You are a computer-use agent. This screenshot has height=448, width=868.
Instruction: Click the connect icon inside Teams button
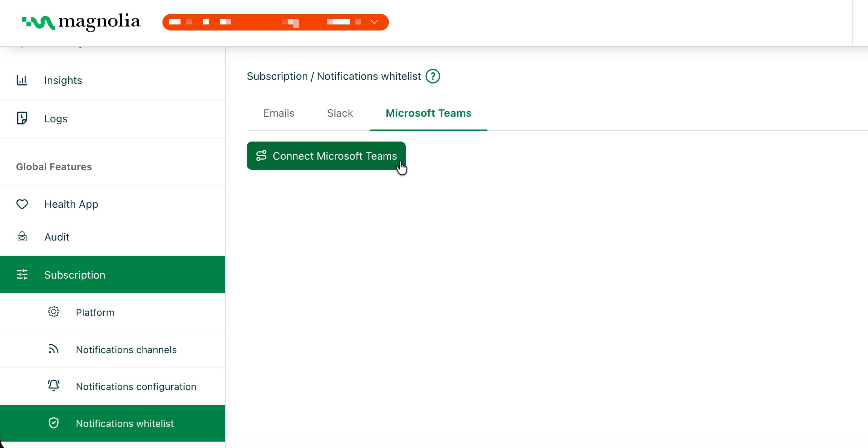pyautogui.click(x=261, y=155)
